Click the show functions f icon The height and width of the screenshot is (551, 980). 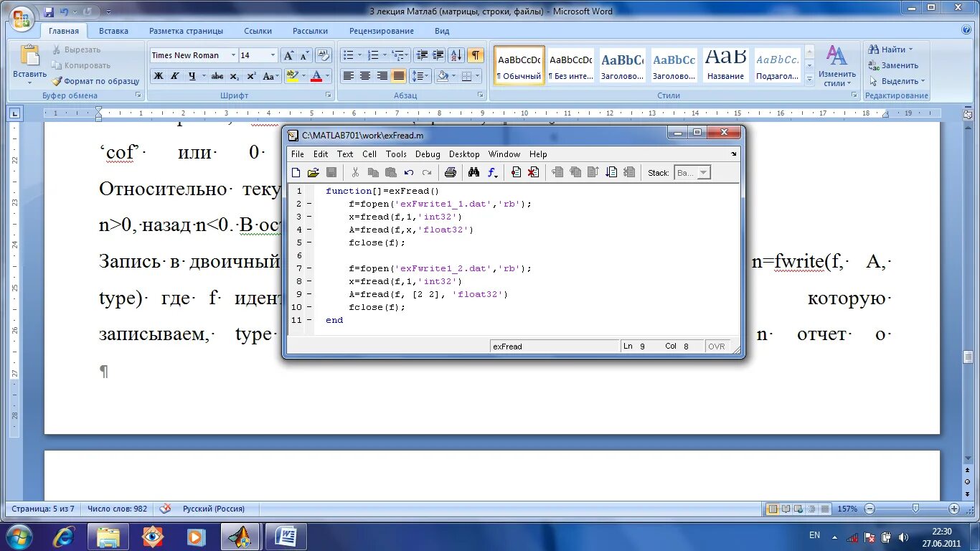point(492,172)
